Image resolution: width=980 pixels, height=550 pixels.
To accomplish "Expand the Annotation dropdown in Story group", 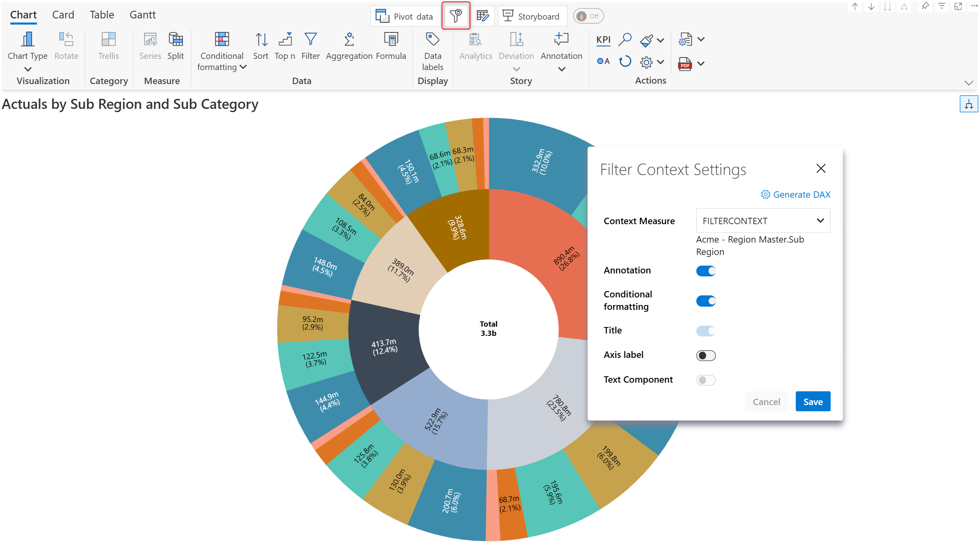I will click(561, 69).
